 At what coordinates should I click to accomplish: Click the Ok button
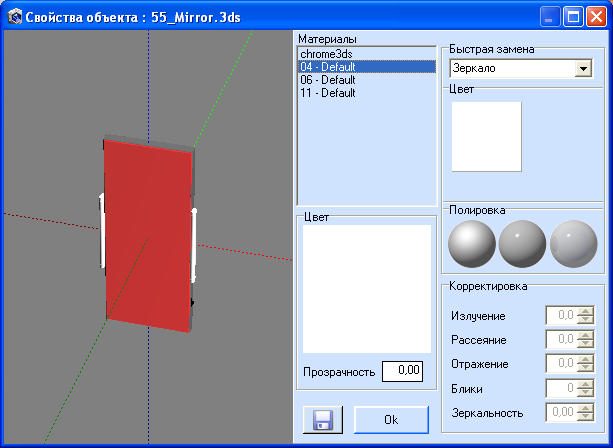(391, 420)
